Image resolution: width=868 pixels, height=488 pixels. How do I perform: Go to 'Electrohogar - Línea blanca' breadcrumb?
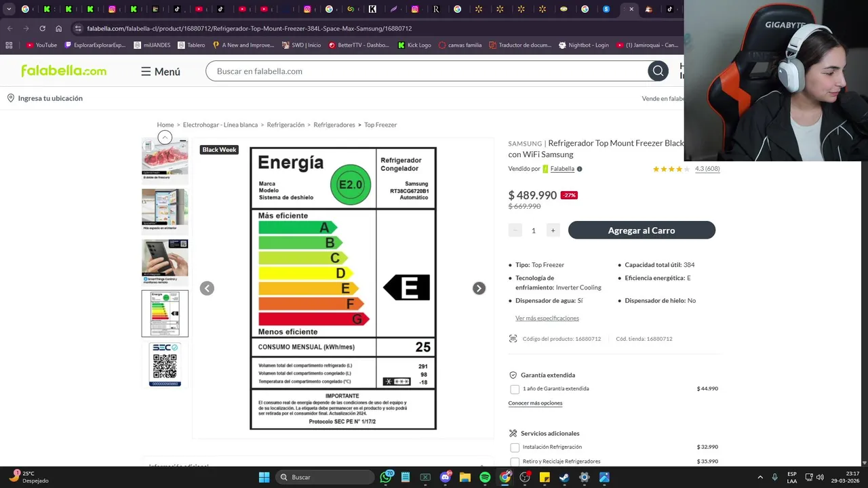(x=220, y=125)
